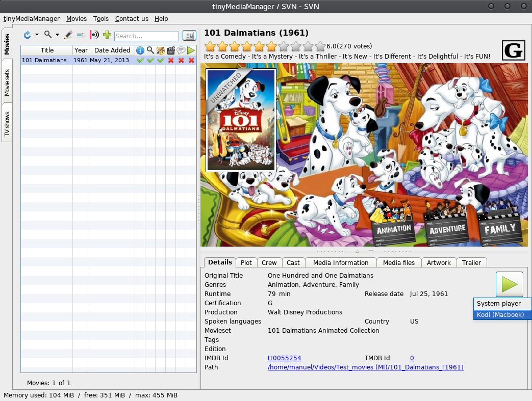Click the middle red X subtitle status
Screen dimensions: 532x401
[x=181, y=60]
